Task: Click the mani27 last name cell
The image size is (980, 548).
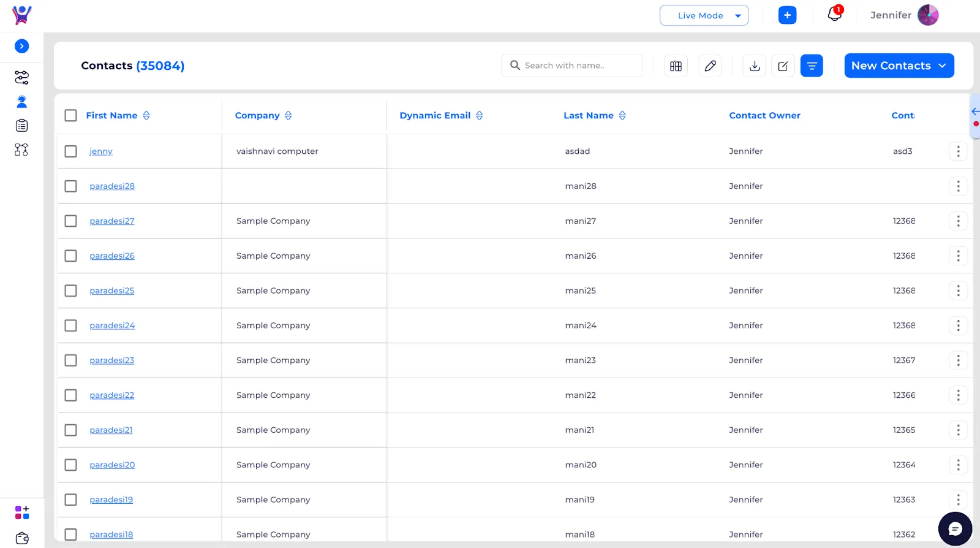Action: (x=581, y=221)
